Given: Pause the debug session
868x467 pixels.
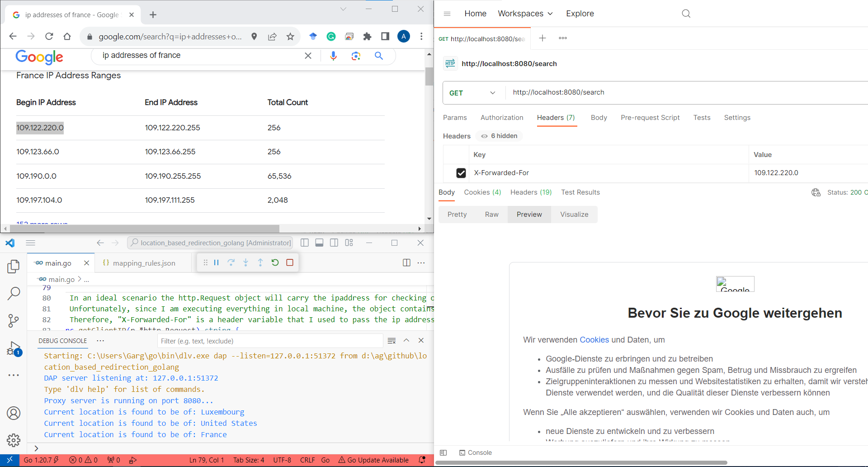Looking at the screenshot, I should pyautogui.click(x=216, y=262).
